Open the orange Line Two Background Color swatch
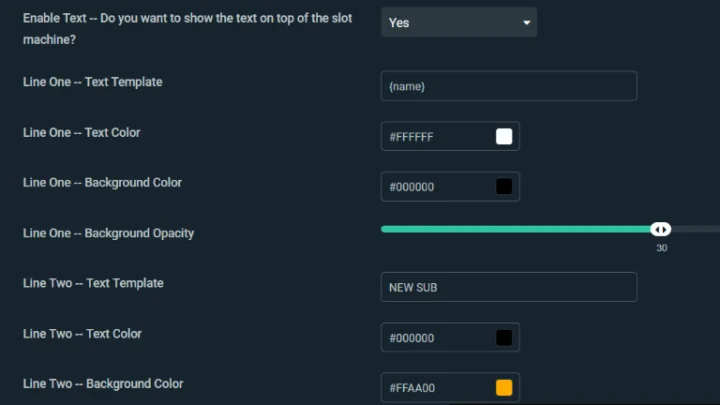 (x=504, y=388)
